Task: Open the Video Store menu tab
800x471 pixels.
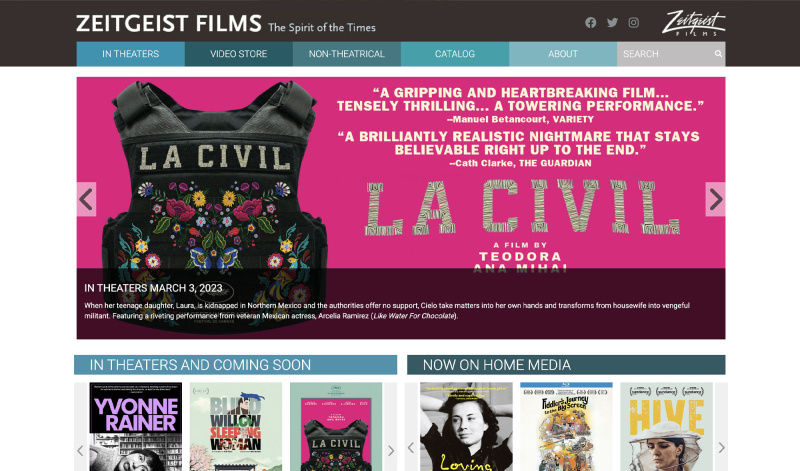Action: (239, 54)
